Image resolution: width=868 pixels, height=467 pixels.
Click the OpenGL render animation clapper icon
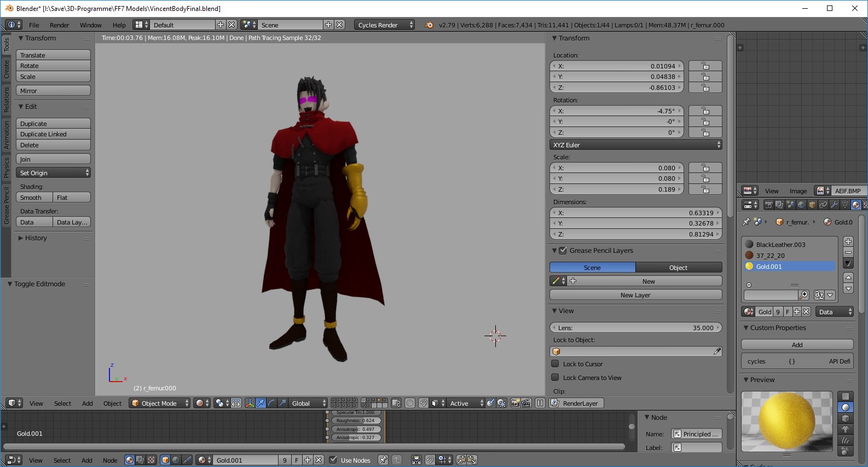coord(526,403)
